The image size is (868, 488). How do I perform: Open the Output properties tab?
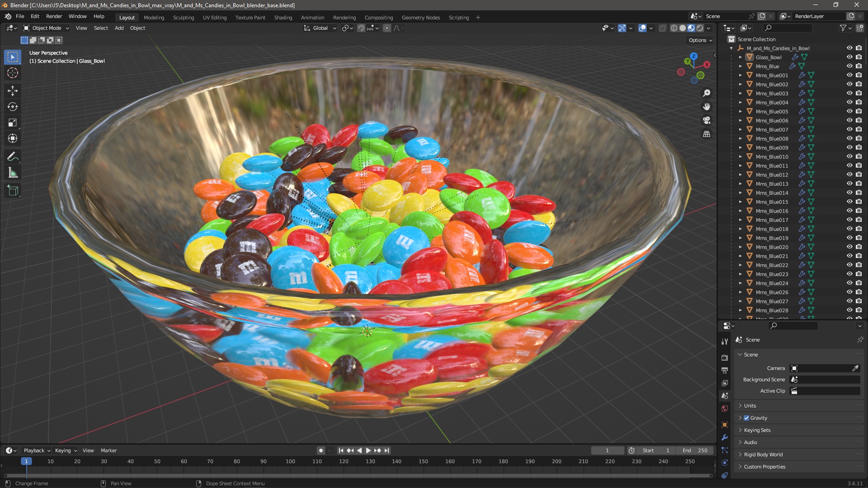coord(725,370)
